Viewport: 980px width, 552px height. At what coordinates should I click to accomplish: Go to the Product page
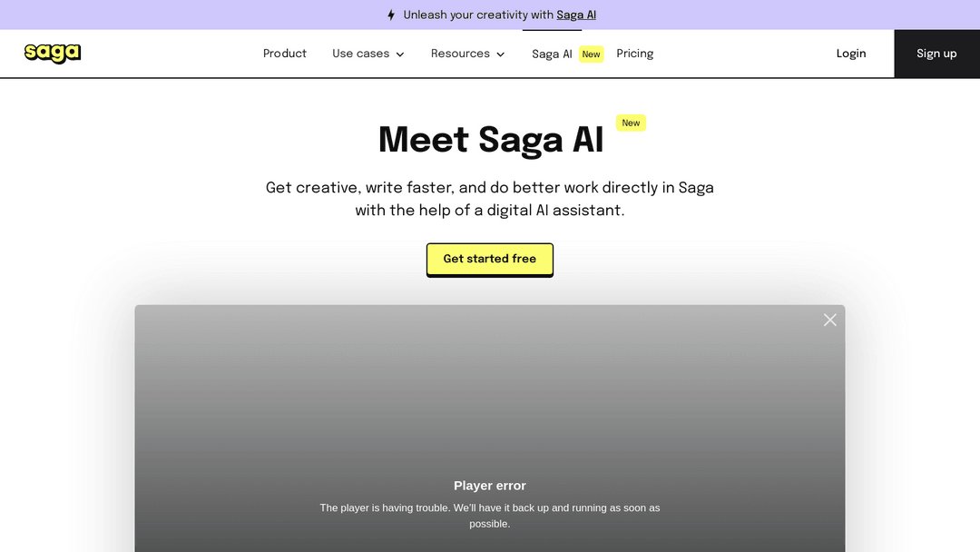pyautogui.click(x=285, y=54)
